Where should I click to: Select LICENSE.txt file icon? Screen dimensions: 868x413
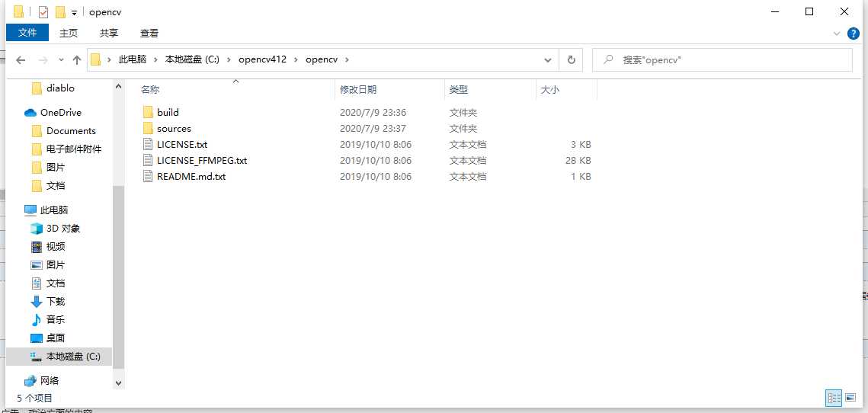147,145
